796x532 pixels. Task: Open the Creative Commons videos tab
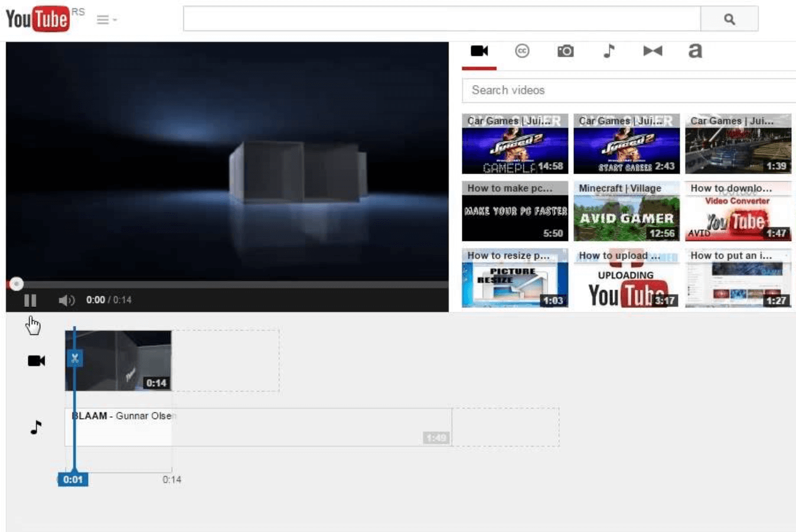pyautogui.click(x=522, y=51)
